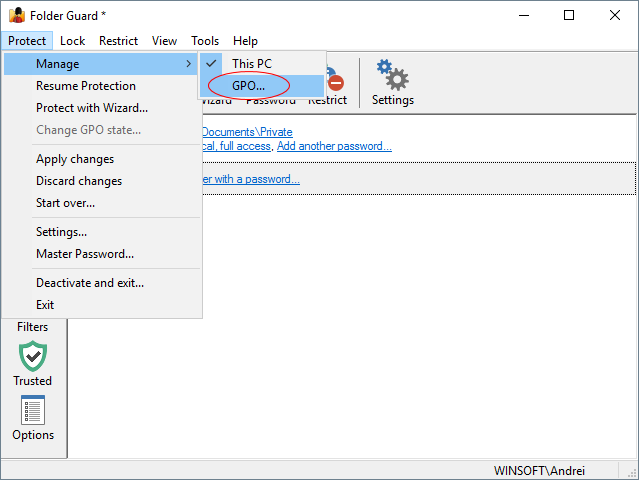The image size is (639, 480).
Task: Open the View menu
Action: click(164, 41)
